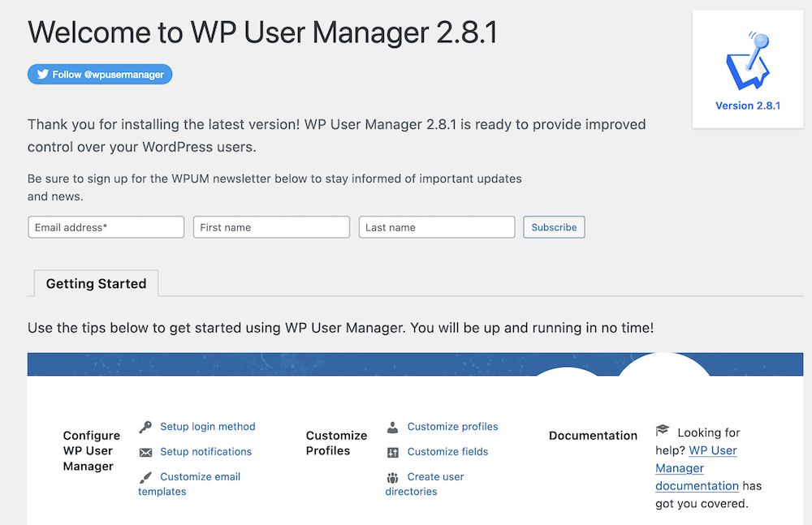Viewport: 812px width, 525px height.
Task: Click the envelope icon beside Setup notifications
Action: [x=145, y=452]
